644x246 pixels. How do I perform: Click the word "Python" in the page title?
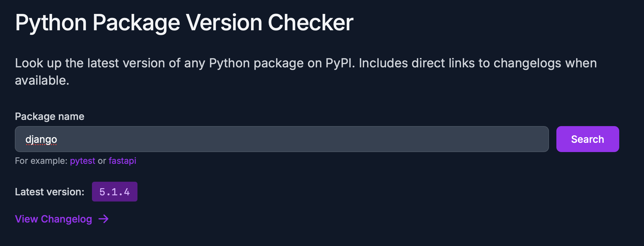(51, 23)
